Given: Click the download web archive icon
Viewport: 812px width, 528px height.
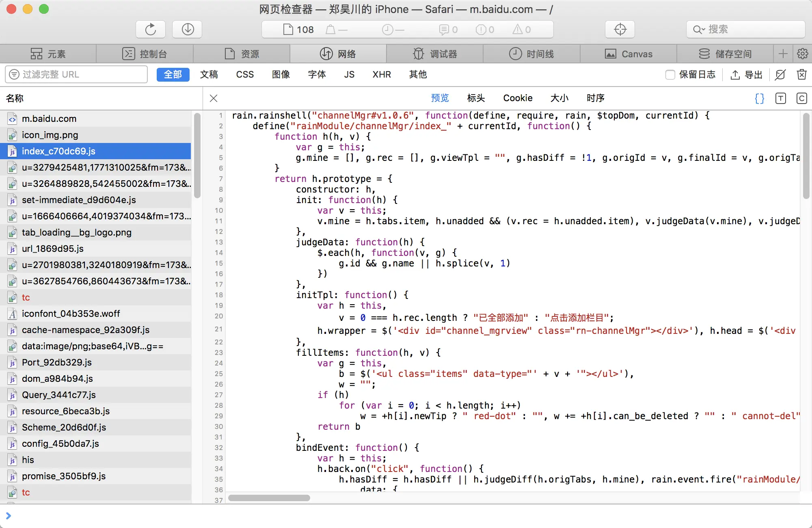Looking at the screenshot, I should click(187, 29).
